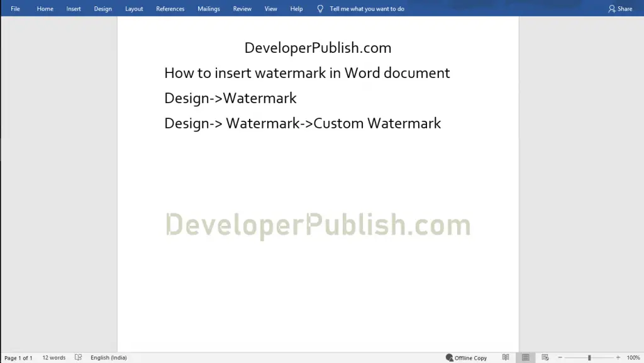Click the proofing spell check icon
The image size is (644, 363).
coord(78,358)
